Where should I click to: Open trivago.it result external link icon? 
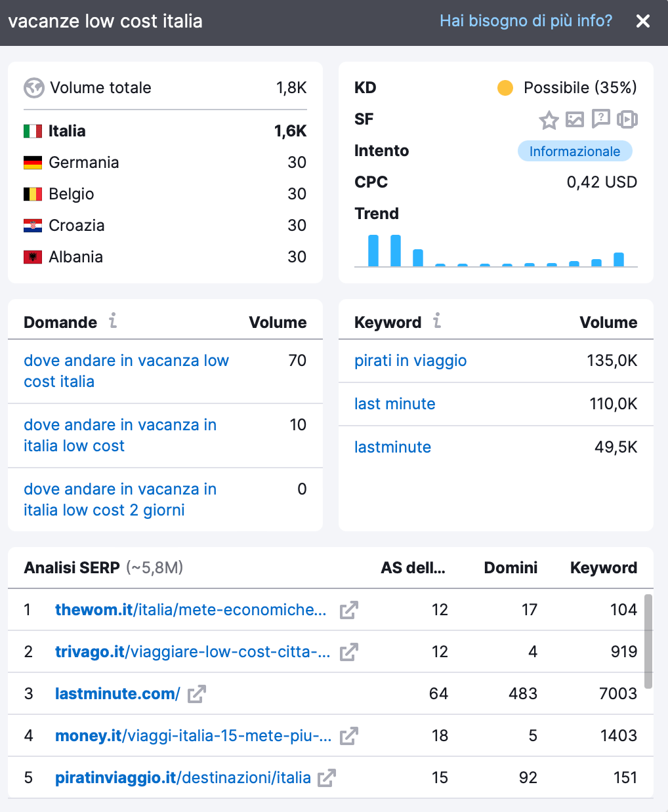point(348,652)
